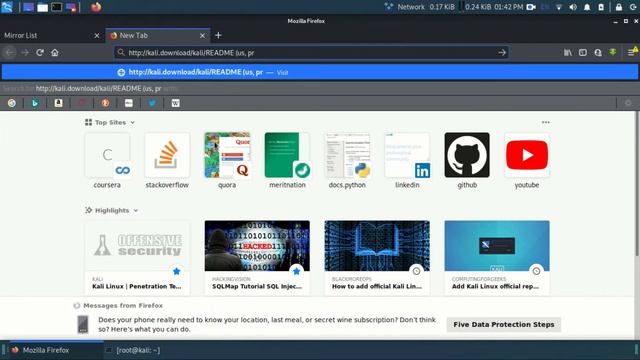Select the Bing search engine shortcut

[35, 103]
